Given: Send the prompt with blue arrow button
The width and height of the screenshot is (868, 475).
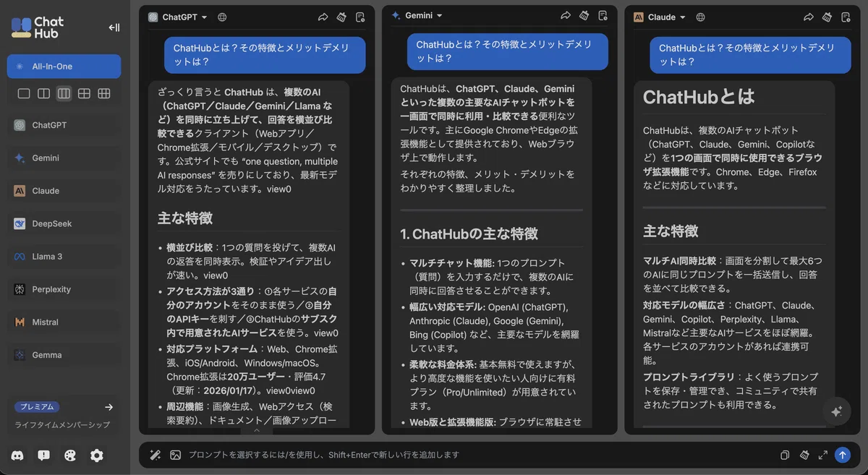Looking at the screenshot, I should [842, 455].
